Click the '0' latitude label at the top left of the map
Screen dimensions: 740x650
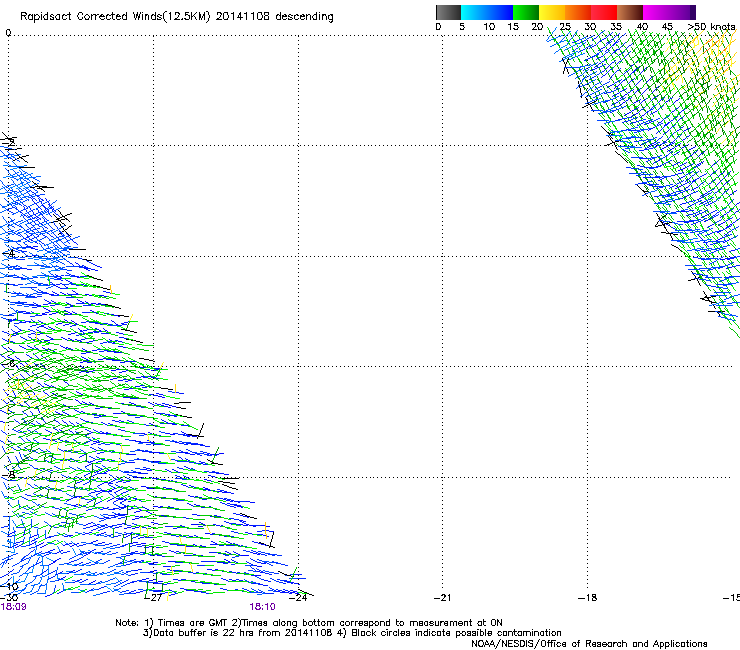[8, 33]
